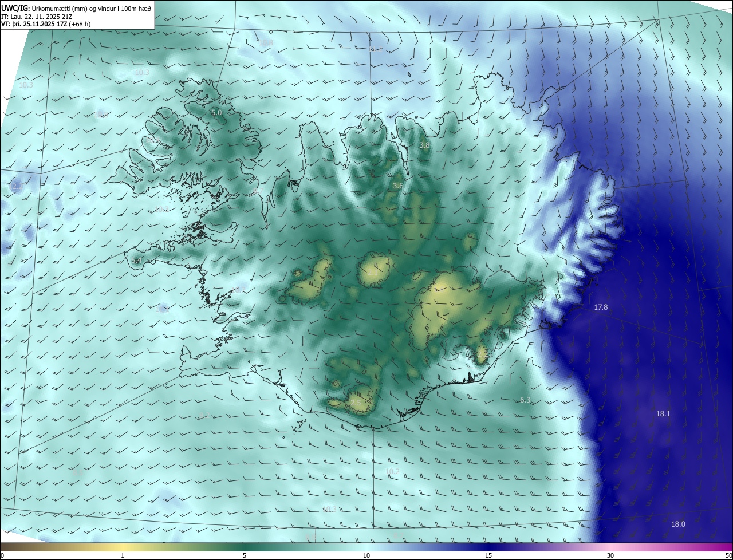Screen dimensions: 733x560
Task: Click the "18.1" value in the dark blue area
Action: tap(663, 413)
